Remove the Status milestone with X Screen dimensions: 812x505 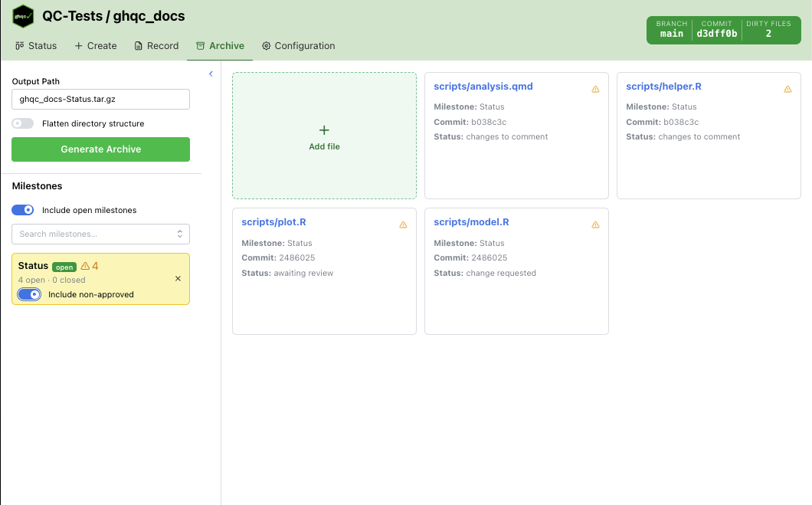click(x=178, y=279)
